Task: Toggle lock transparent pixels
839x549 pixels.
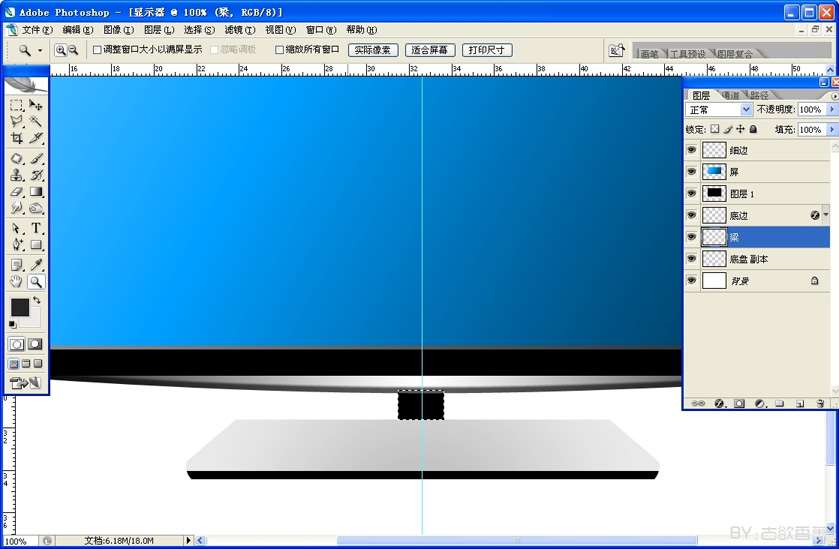Action: coord(715,129)
